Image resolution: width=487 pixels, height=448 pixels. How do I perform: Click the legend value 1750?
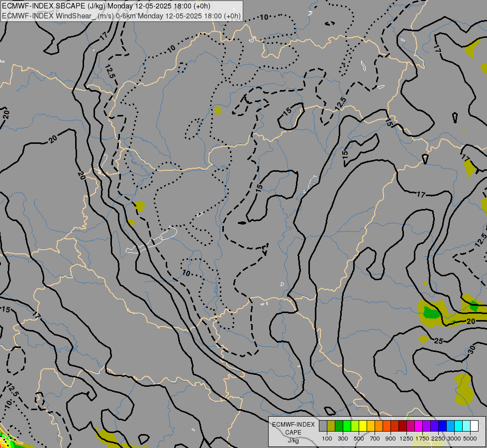coord(422,439)
